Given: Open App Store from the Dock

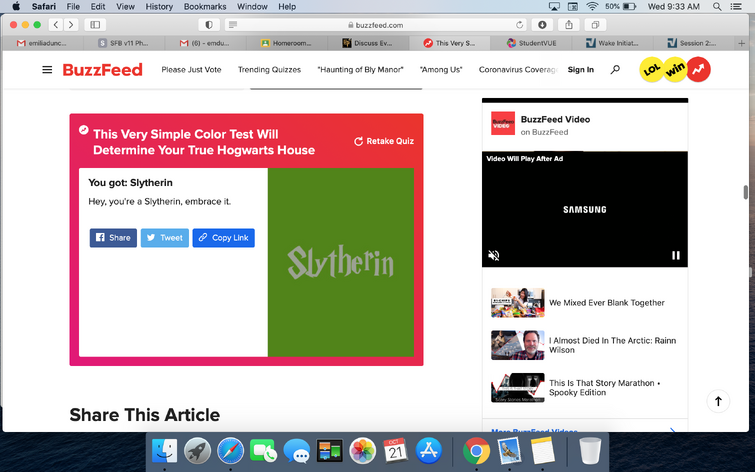Looking at the screenshot, I should tap(429, 451).
